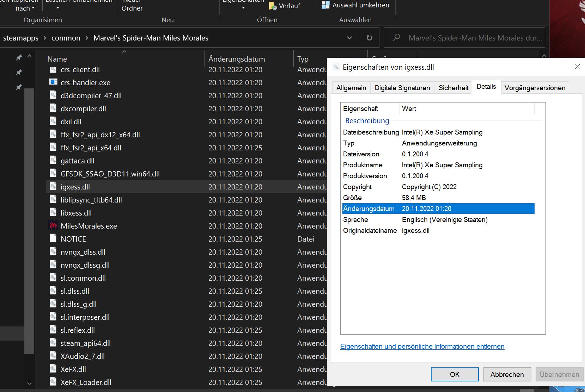The width and height of the screenshot is (585, 392).
Task: Click OK in the properties dialog
Action: 455,374
